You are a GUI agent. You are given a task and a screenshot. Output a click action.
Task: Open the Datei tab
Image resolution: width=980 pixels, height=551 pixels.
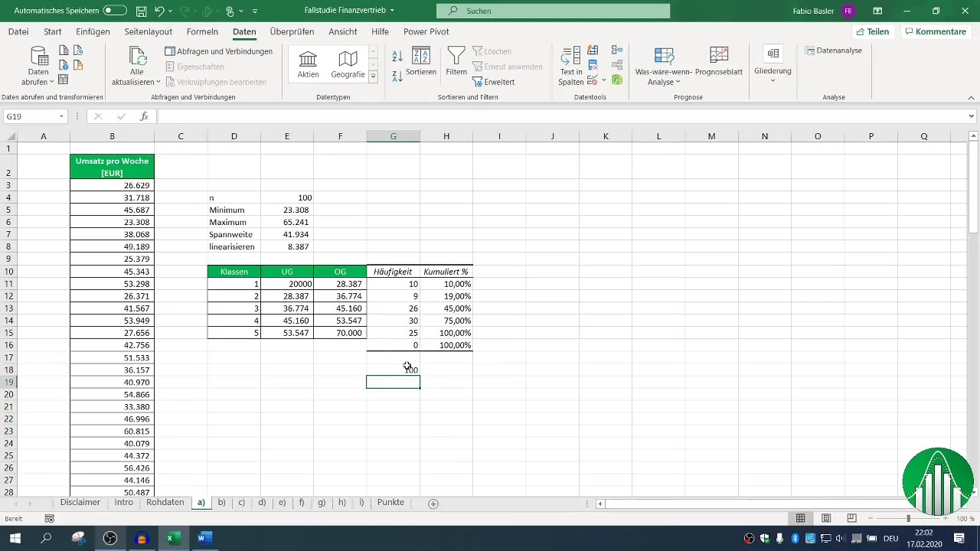click(18, 31)
